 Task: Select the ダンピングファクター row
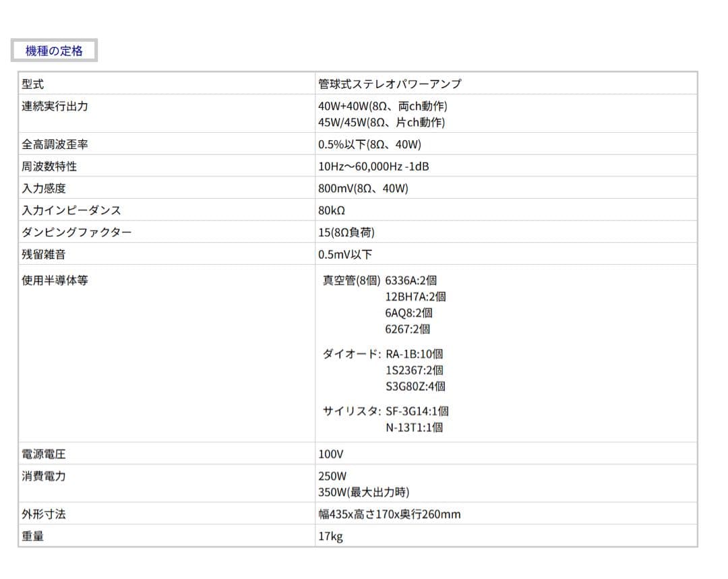coord(65,232)
